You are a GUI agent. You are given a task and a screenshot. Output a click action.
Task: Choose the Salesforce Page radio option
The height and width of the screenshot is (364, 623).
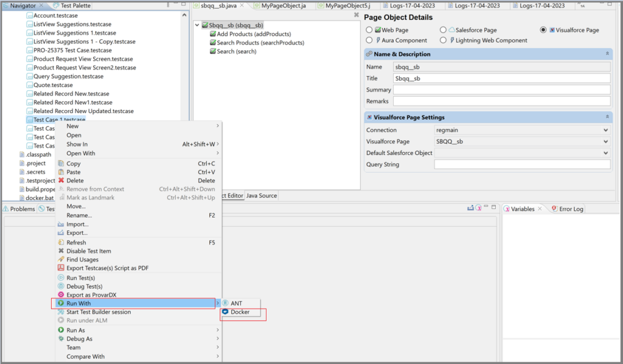(443, 30)
